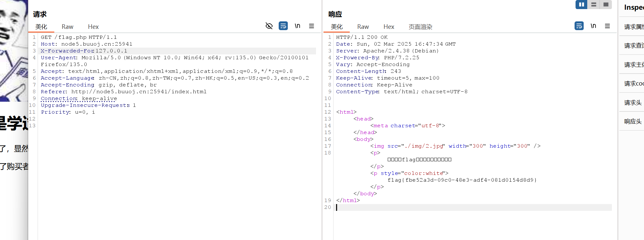Open the response panel hamburger menu
The image size is (644, 240).
(x=607, y=26)
